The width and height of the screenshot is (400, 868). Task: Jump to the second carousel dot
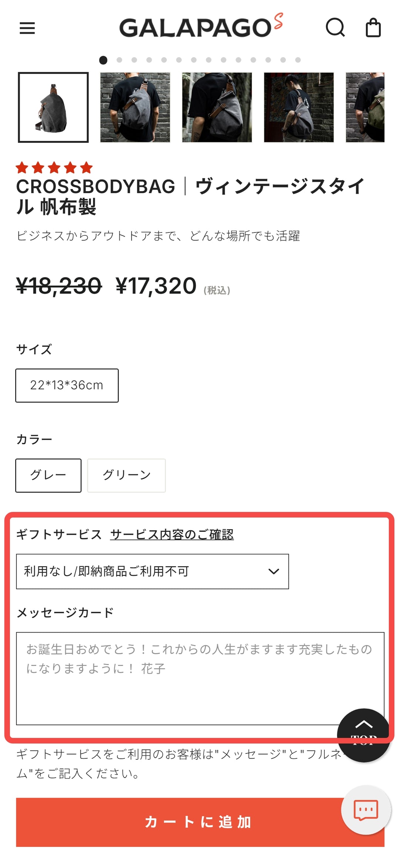119,60
